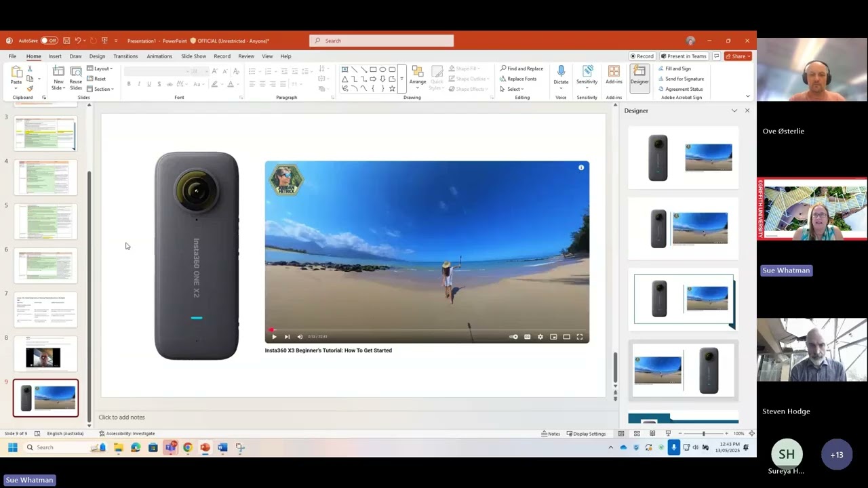Click the Dictate microphone icon
Image resolution: width=868 pixels, height=488 pixels.
pyautogui.click(x=561, y=72)
